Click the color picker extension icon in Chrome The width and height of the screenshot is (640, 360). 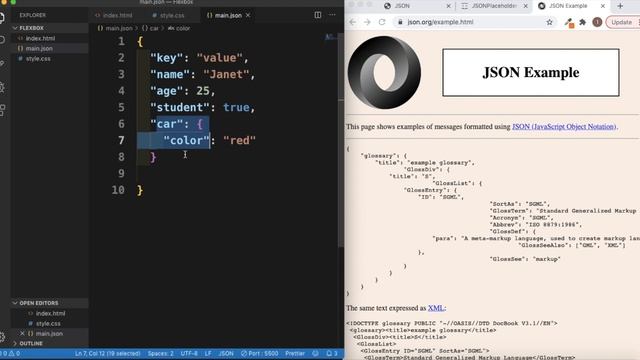click(569, 22)
